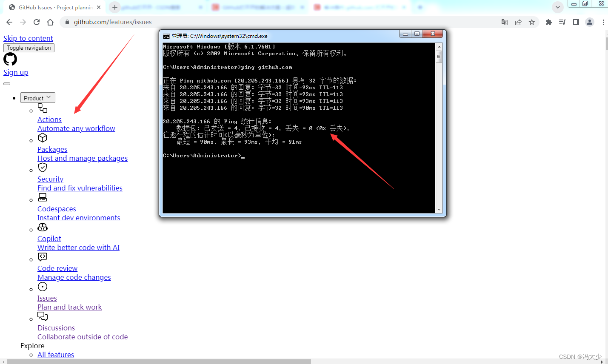Open the tab search chevron dropdown
This screenshot has height=364, width=608.
(558, 7)
